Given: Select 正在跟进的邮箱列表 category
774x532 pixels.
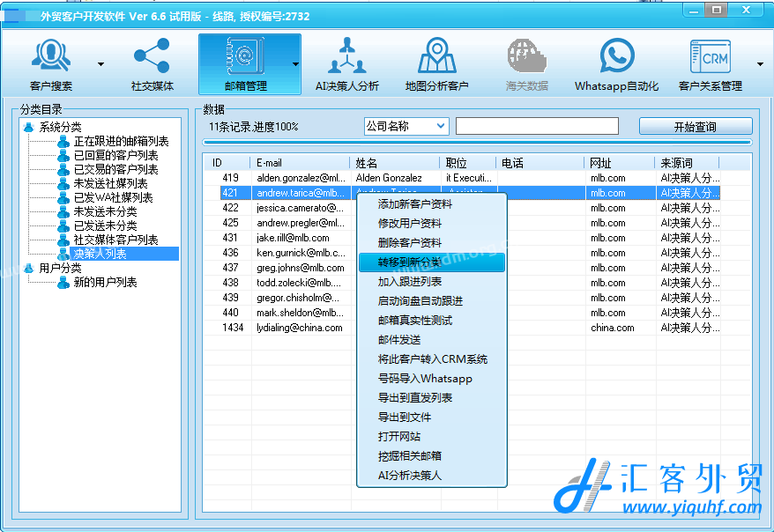Looking at the screenshot, I should tap(121, 142).
